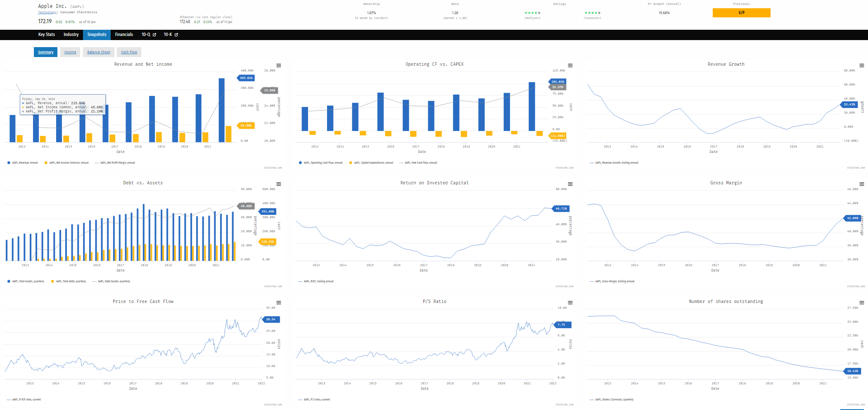This screenshot has width=868, height=410.
Task: Click the 1.20 Beta value
Action: tap(455, 13)
